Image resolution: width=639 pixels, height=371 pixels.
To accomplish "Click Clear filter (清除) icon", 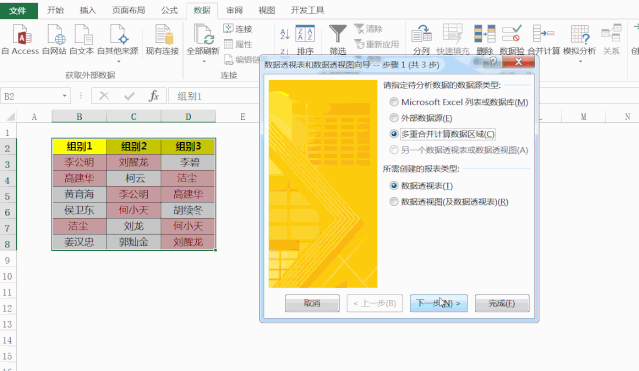I will point(368,29).
